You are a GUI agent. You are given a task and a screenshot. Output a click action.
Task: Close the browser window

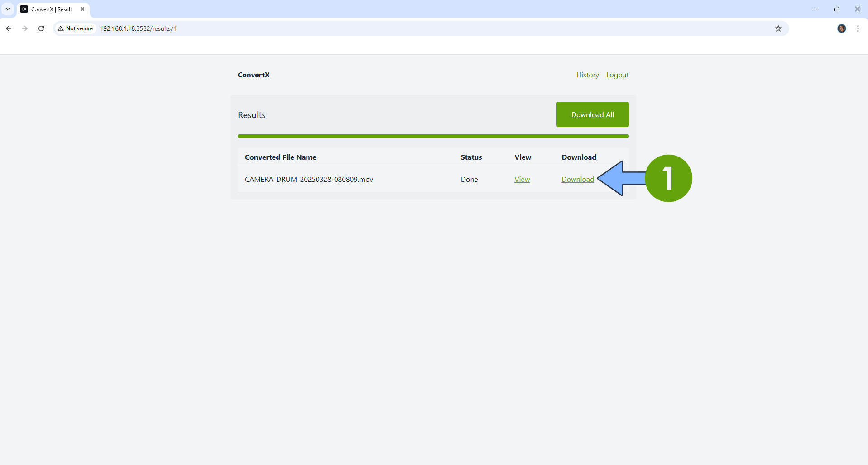(858, 9)
